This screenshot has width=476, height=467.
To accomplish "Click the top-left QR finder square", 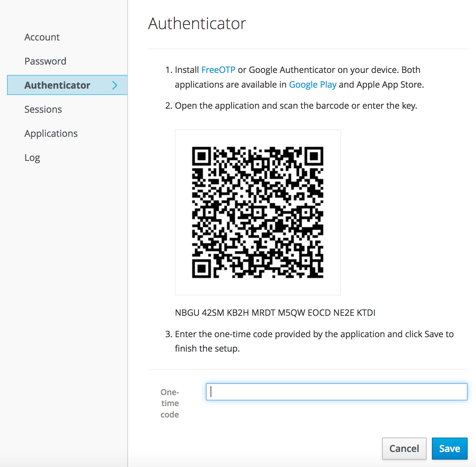I will click(x=201, y=156).
